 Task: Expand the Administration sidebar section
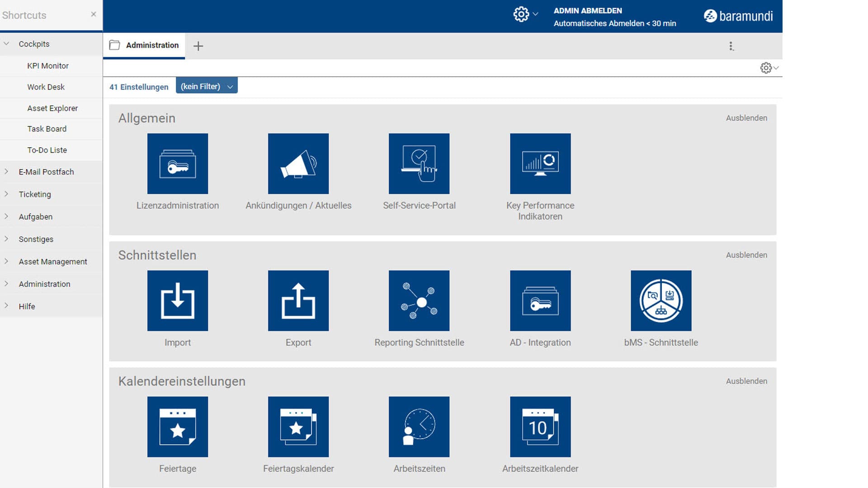(6, 284)
